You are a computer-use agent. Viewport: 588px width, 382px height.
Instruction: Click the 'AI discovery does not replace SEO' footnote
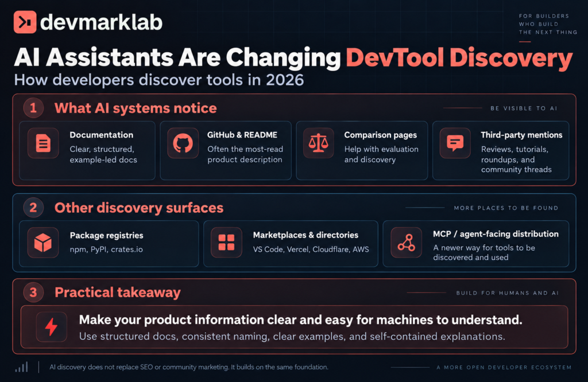click(x=189, y=367)
